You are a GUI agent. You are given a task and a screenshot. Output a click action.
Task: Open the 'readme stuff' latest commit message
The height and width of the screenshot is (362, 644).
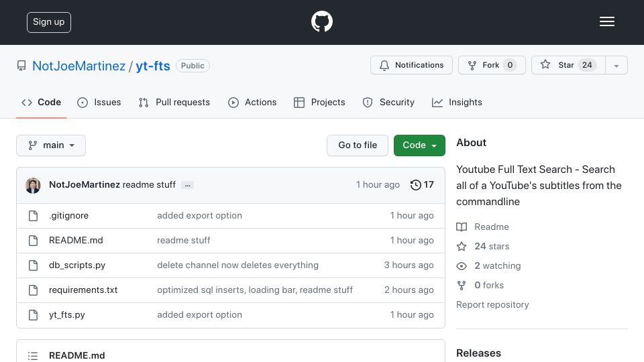coord(149,185)
